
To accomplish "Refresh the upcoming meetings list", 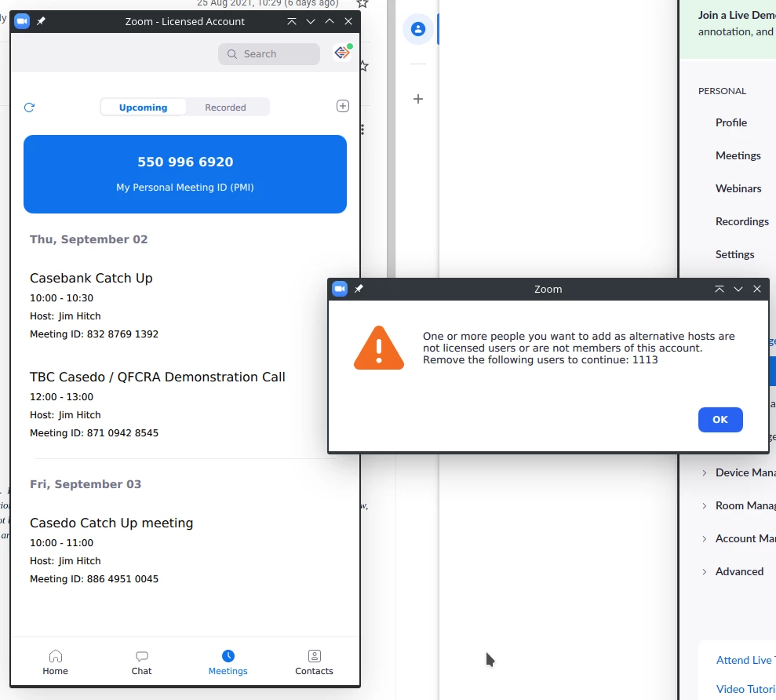I will [x=29, y=108].
